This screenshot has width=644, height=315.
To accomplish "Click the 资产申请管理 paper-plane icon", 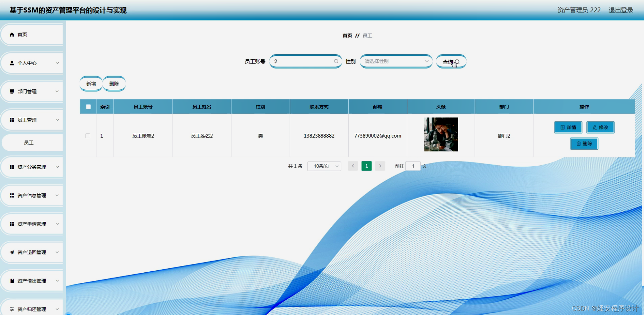I will [11, 224].
